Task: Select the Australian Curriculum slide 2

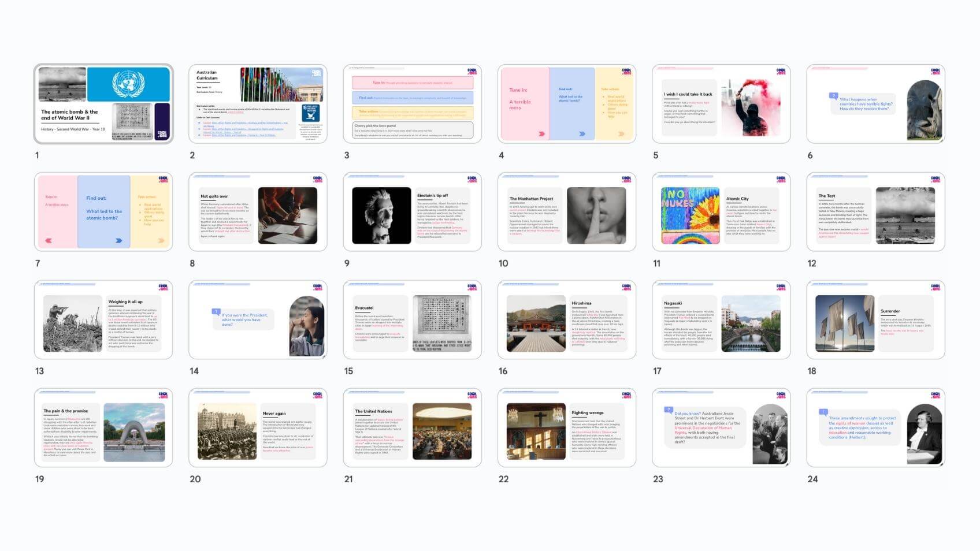Action: click(258, 104)
